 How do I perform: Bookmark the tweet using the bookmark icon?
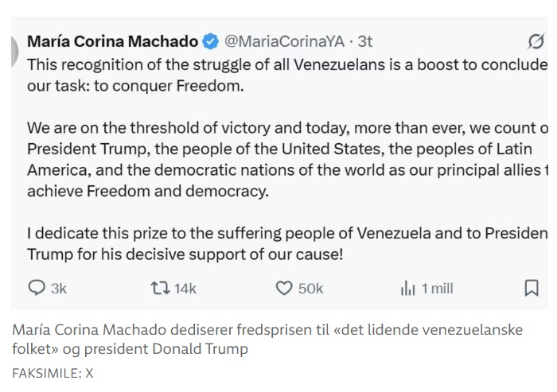(532, 288)
